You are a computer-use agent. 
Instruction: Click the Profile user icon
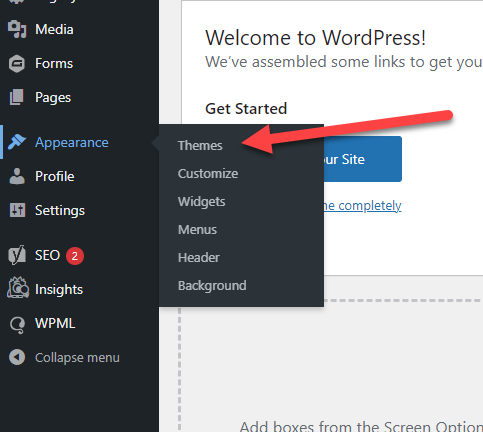[17, 176]
